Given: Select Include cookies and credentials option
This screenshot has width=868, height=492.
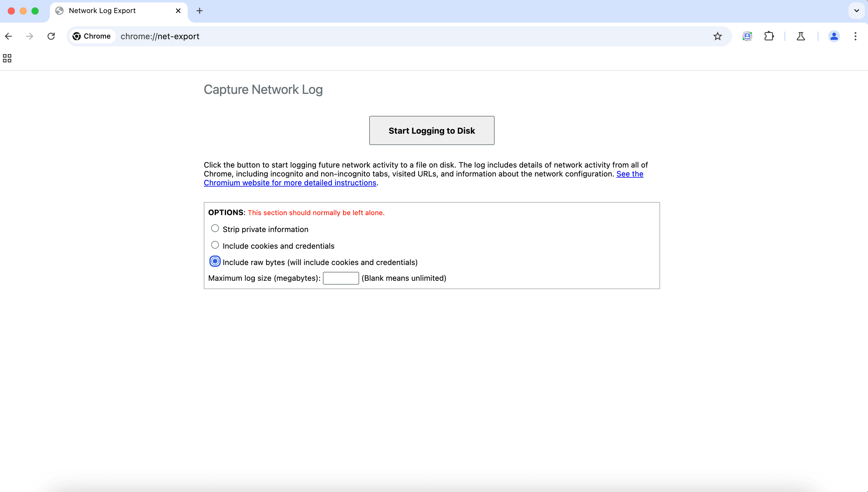Looking at the screenshot, I should (x=215, y=245).
